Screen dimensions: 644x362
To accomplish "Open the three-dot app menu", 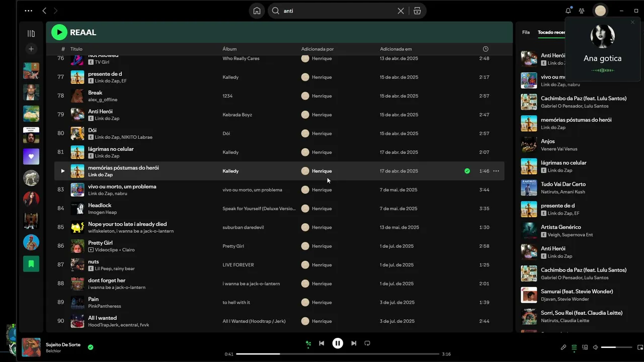I will point(28,11).
